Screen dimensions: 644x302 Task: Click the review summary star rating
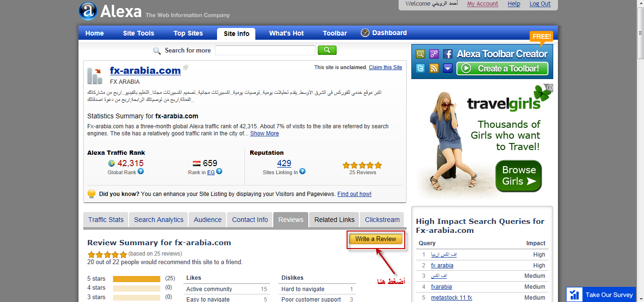[107, 254]
